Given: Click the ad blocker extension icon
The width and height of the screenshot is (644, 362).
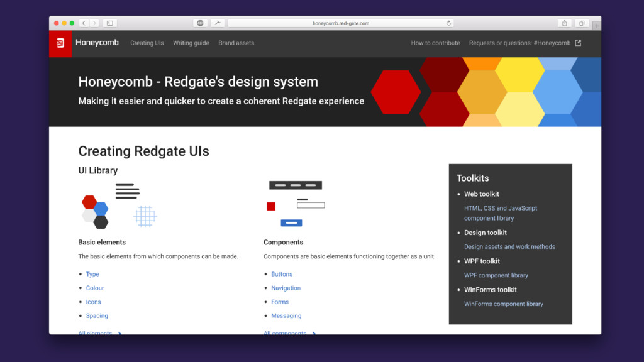Looking at the screenshot, I should click(200, 23).
